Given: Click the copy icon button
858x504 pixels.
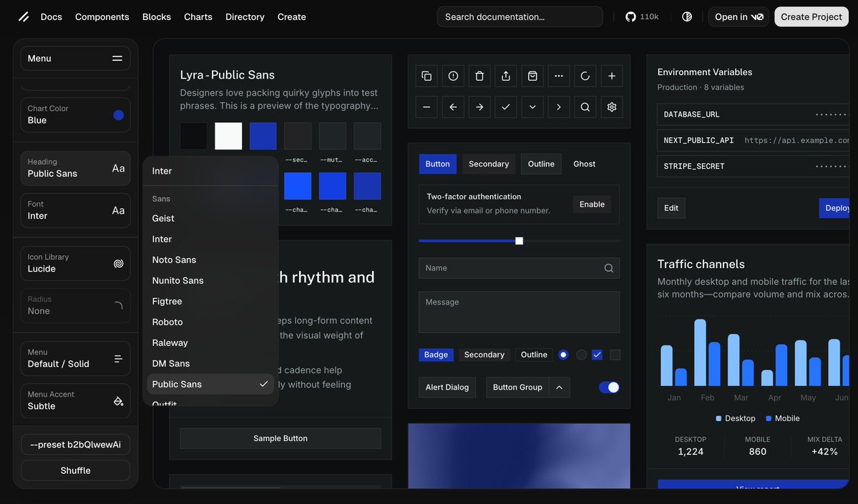Looking at the screenshot, I should [x=426, y=76].
